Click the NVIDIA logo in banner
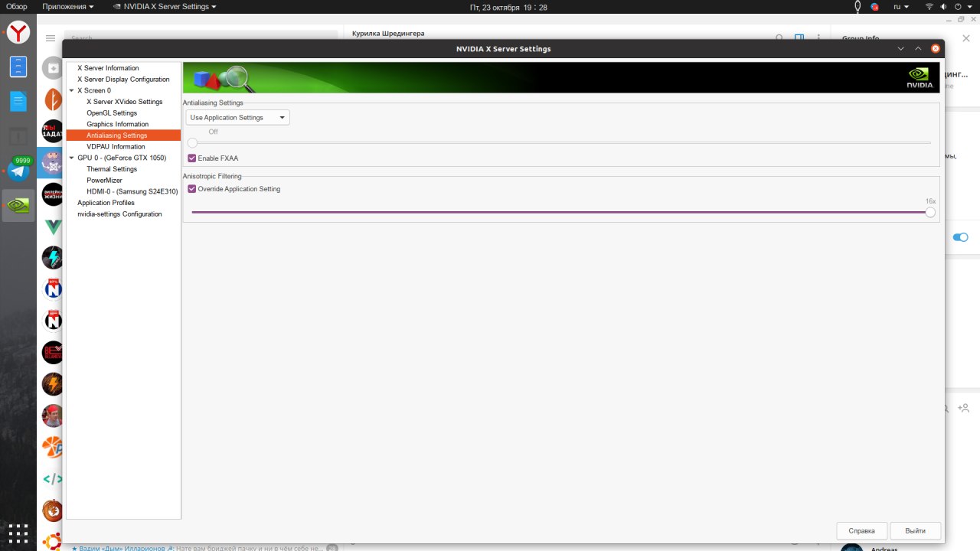 coord(919,77)
